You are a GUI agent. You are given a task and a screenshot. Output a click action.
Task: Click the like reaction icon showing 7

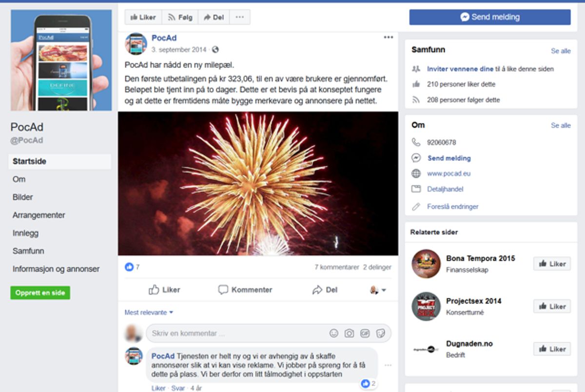(x=129, y=267)
